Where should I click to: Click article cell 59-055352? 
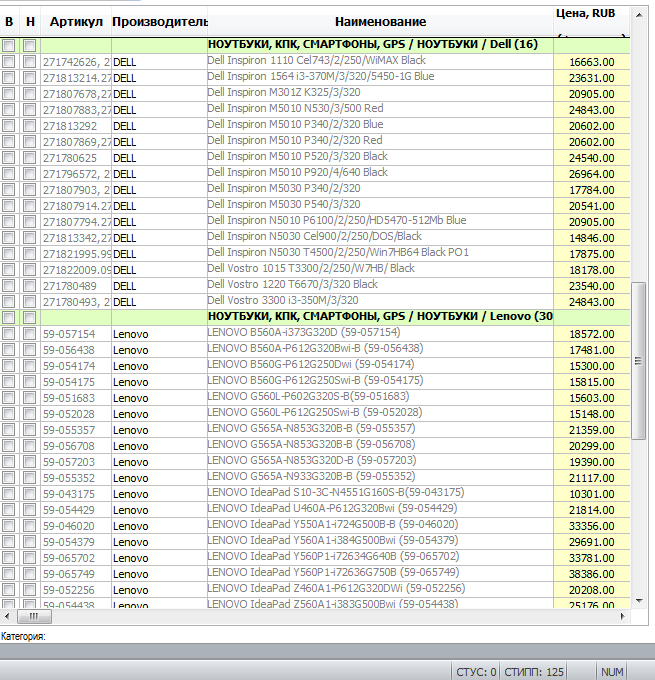(x=76, y=478)
